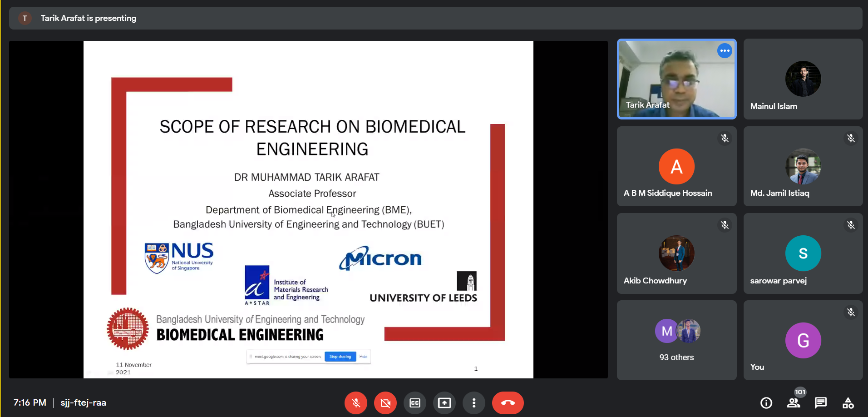The width and height of the screenshot is (868, 417).
Task: Click Md. Jamil Istiaq's profile picture
Action: (x=803, y=166)
